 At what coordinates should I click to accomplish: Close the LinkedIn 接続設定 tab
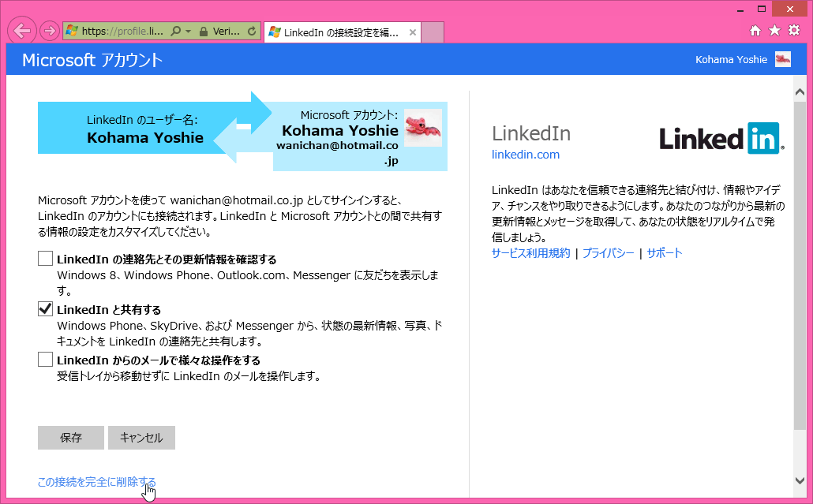(x=413, y=32)
